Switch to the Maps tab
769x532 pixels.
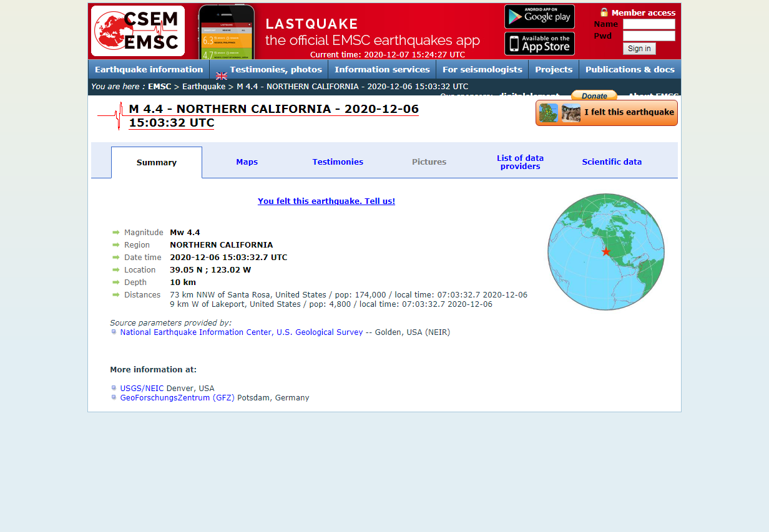tap(247, 162)
